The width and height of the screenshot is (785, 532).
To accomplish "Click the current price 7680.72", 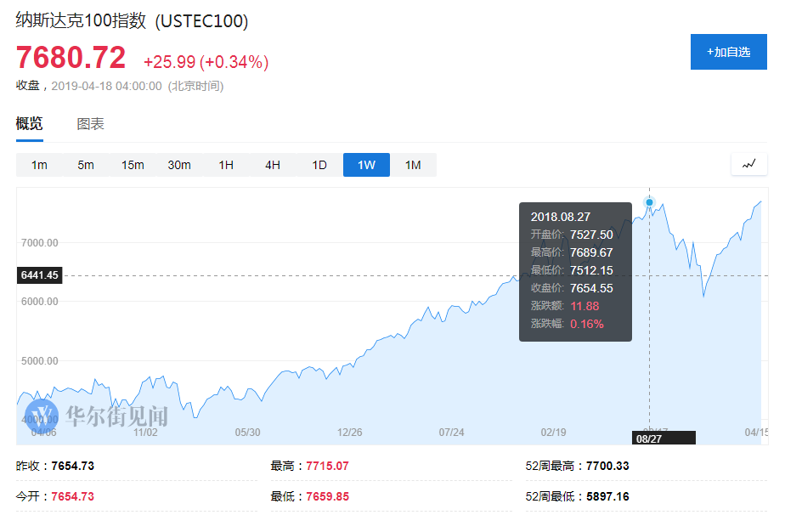I will click(71, 58).
